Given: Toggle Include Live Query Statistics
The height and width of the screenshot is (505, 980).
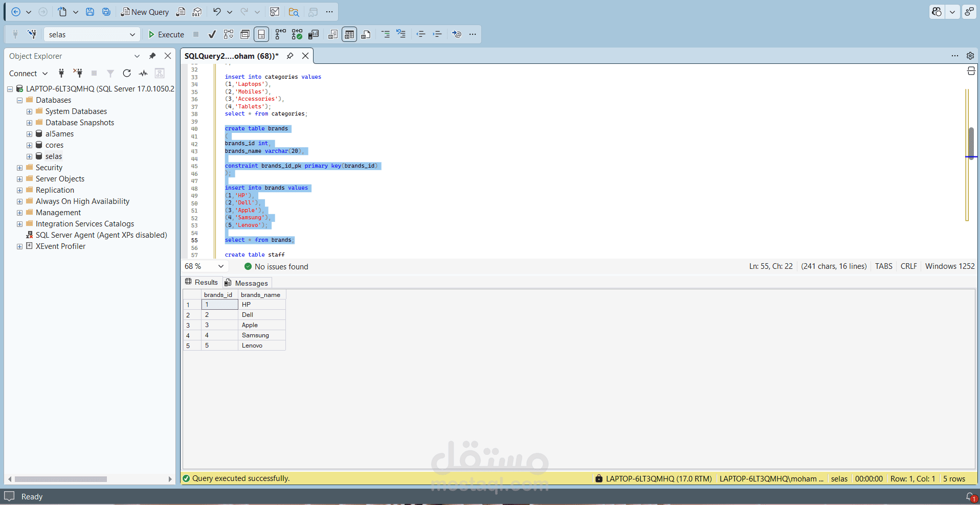Looking at the screenshot, I should [x=297, y=34].
